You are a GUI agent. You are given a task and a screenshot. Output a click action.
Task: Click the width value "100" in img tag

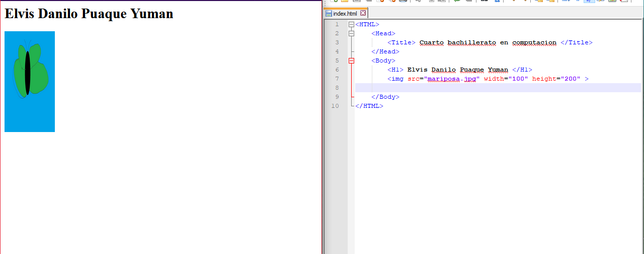tap(518, 79)
